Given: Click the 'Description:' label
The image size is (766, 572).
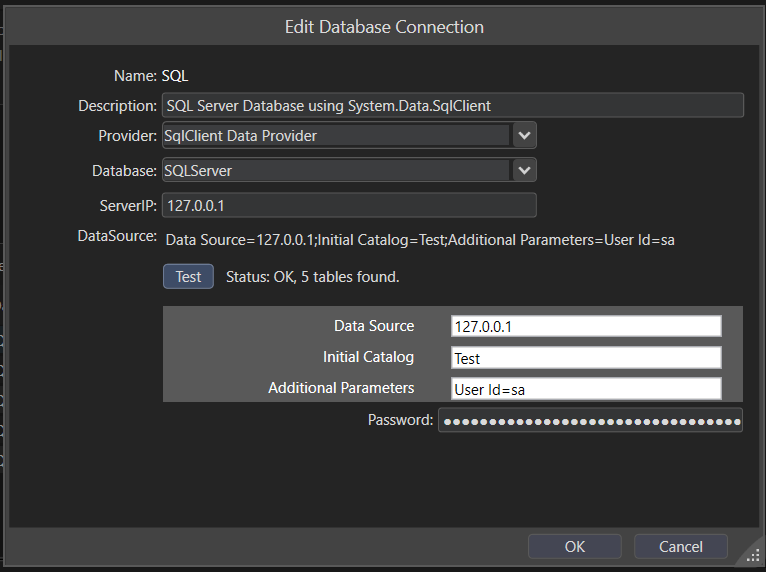Looking at the screenshot, I should (117, 106).
